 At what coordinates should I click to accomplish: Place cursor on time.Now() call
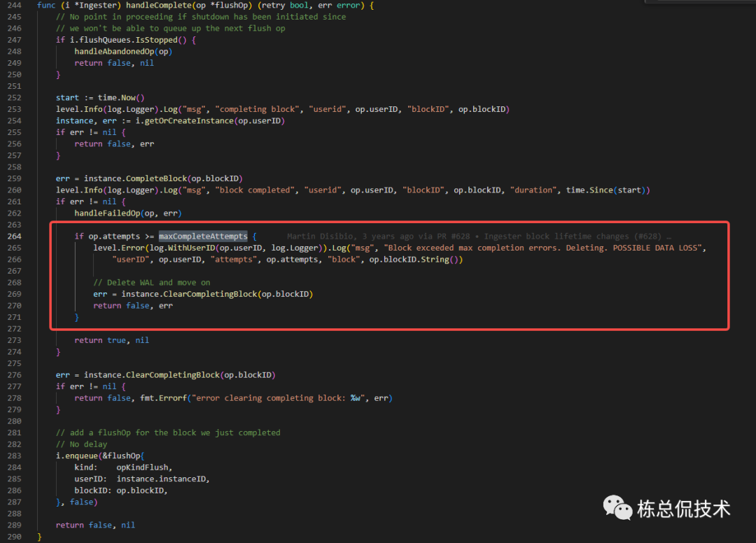[120, 97]
